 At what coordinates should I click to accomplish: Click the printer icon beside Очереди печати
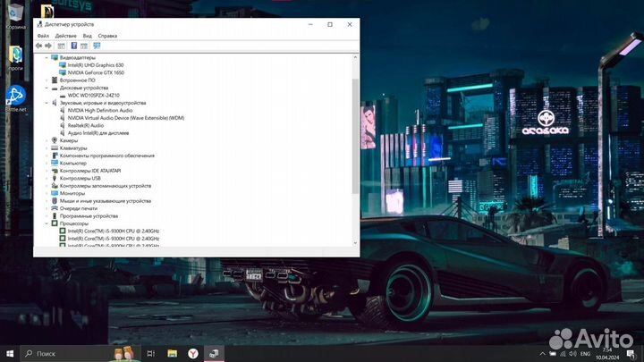(x=55, y=208)
